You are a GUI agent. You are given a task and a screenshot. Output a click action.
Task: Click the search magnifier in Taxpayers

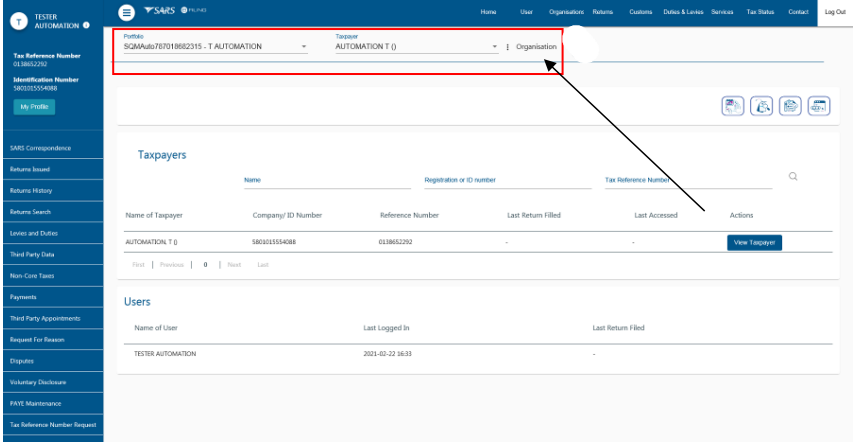(793, 177)
